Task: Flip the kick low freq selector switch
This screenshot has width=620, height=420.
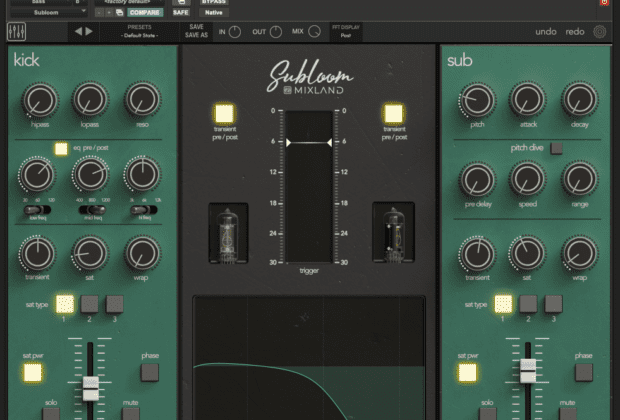Action: pos(38,210)
